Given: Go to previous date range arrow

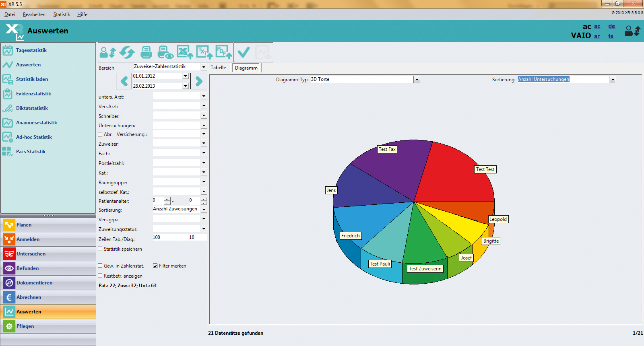Looking at the screenshot, I should (x=124, y=81).
